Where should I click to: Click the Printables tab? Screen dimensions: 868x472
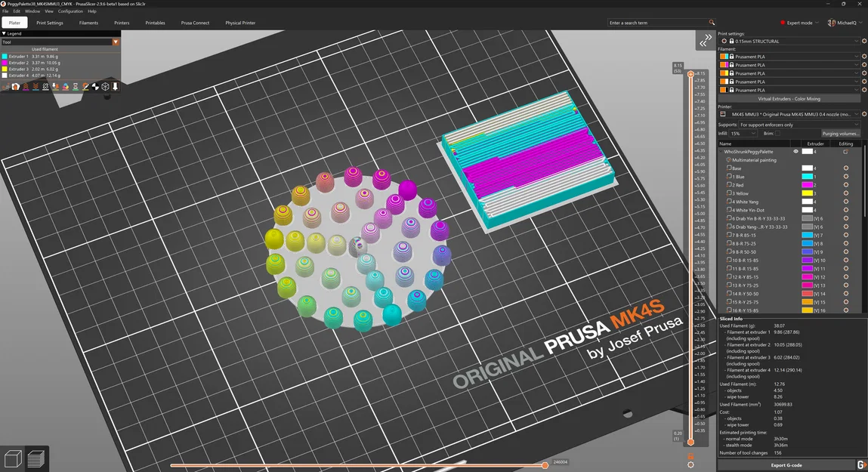(x=155, y=23)
